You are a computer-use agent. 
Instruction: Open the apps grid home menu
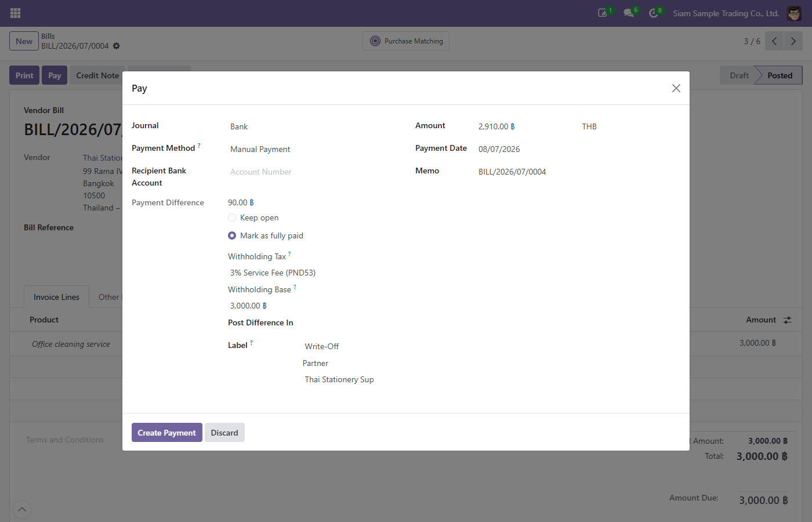(16, 13)
